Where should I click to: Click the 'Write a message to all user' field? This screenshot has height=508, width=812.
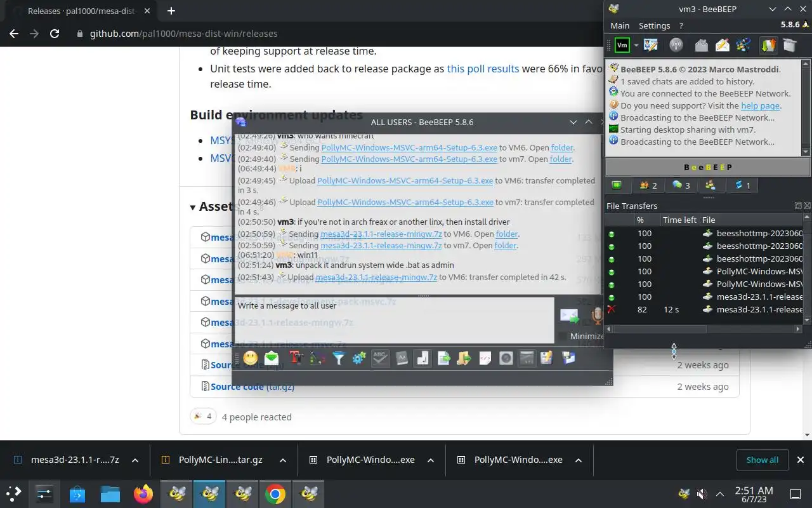point(394,320)
